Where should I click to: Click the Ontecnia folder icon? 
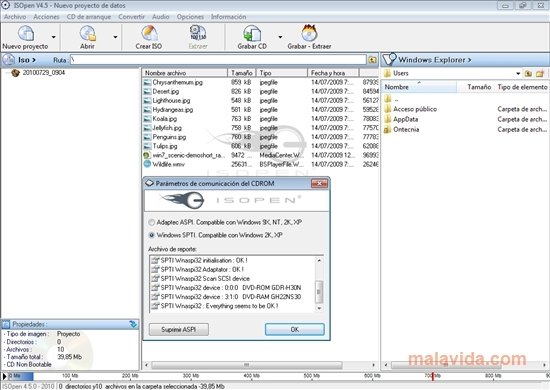(388, 129)
